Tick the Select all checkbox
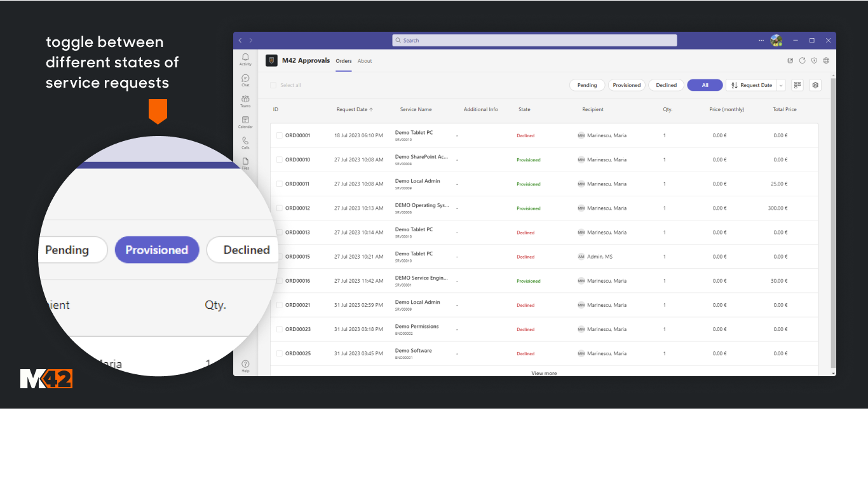 pos(273,85)
